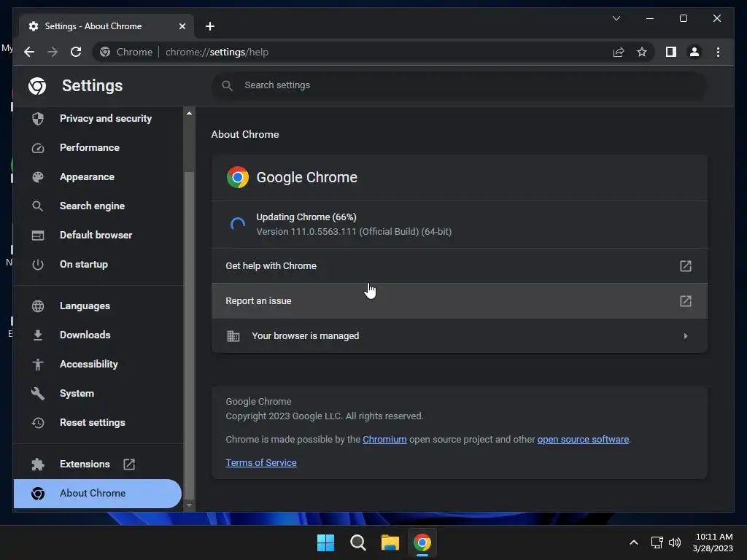Click the forward navigation arrow
The height and width of the screenshot is (560, 747).
53,52
